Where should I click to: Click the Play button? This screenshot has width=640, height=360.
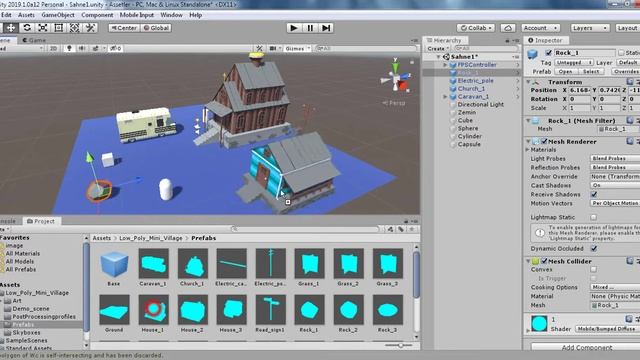pos(293,28)
